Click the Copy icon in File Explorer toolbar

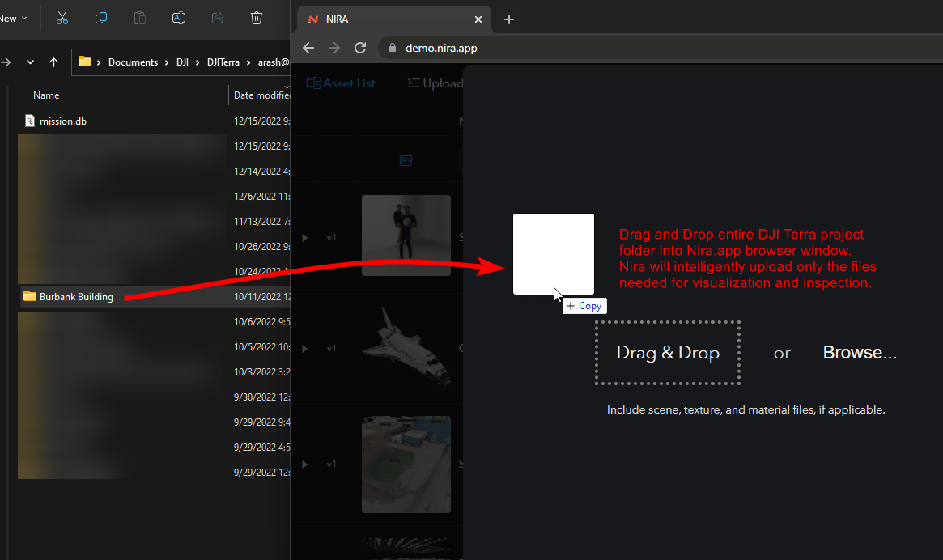pyautogui.click(x=101, y=19)
